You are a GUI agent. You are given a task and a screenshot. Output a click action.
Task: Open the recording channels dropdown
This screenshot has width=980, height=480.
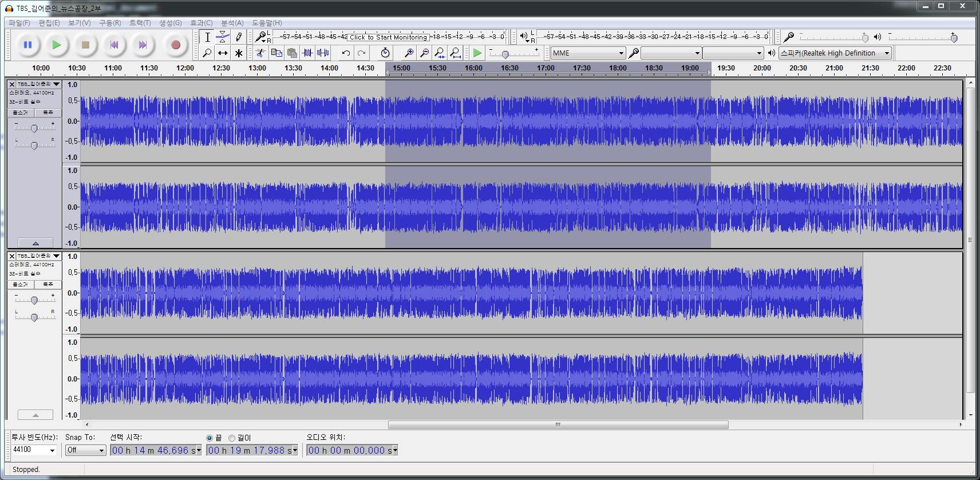733,53
